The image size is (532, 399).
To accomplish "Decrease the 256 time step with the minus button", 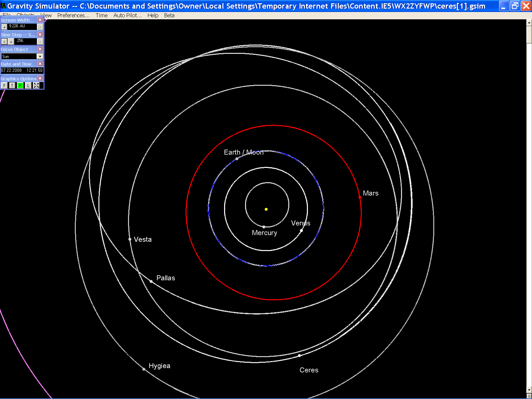I will coord(40,42).
